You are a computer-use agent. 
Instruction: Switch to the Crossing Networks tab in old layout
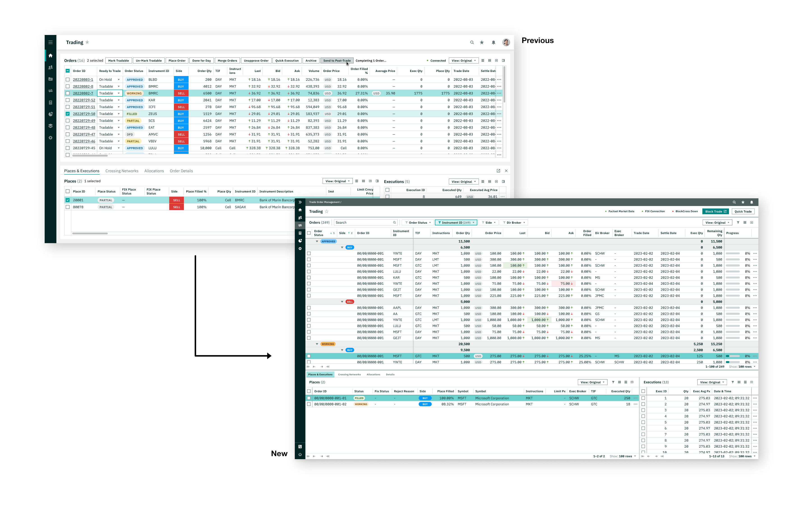122,171
